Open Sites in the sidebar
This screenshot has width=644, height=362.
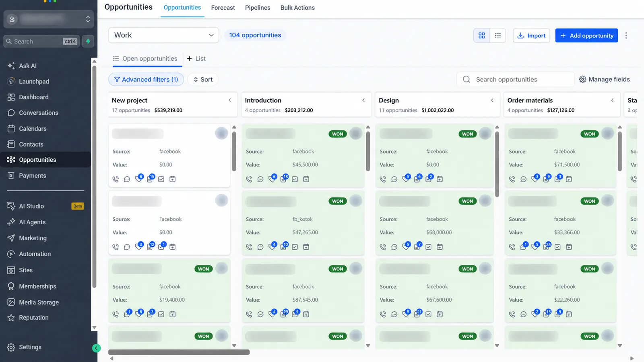click(x=26, y=270)
